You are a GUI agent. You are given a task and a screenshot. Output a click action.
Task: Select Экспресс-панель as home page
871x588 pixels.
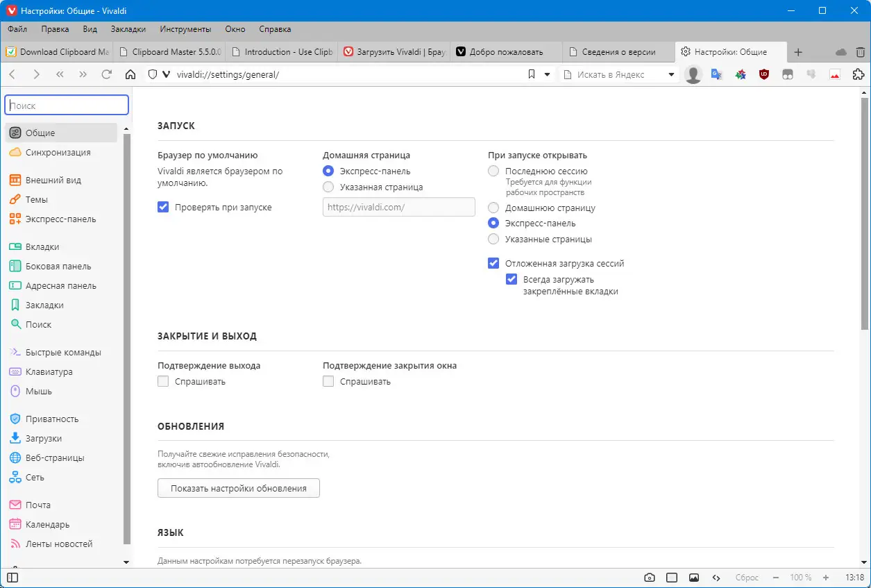(x=328, y=171)
